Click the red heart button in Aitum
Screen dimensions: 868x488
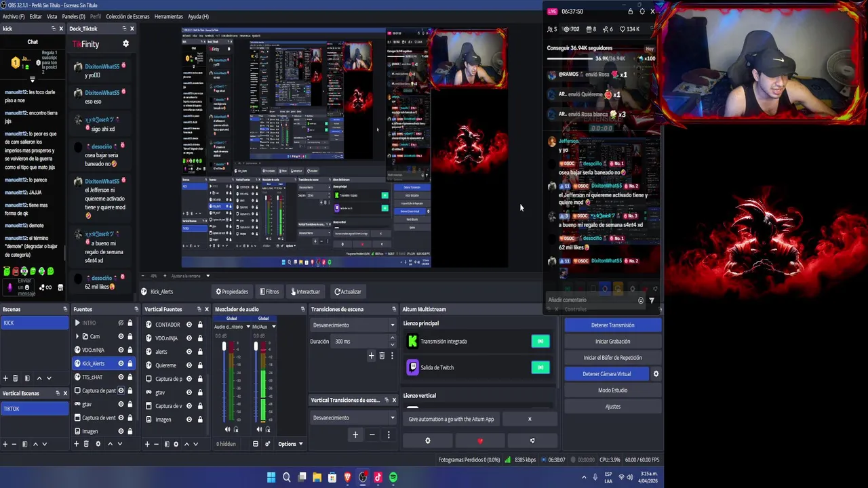coord(480,441)
